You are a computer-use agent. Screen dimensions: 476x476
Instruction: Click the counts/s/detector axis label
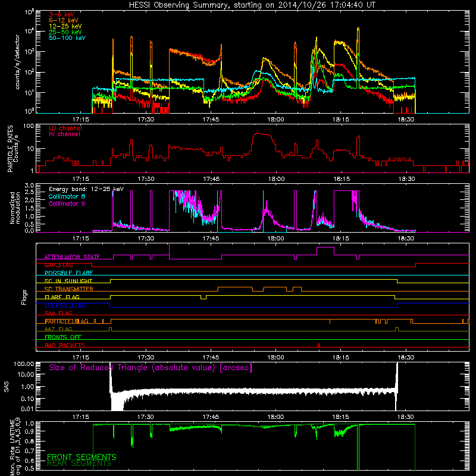[17, 62]
